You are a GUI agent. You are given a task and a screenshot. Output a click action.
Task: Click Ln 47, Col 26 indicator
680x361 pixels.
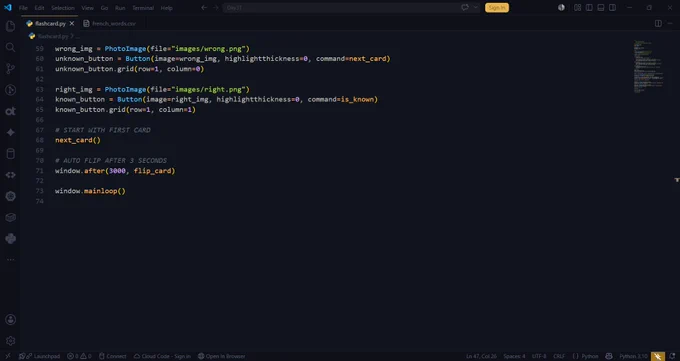pos(481,356)
